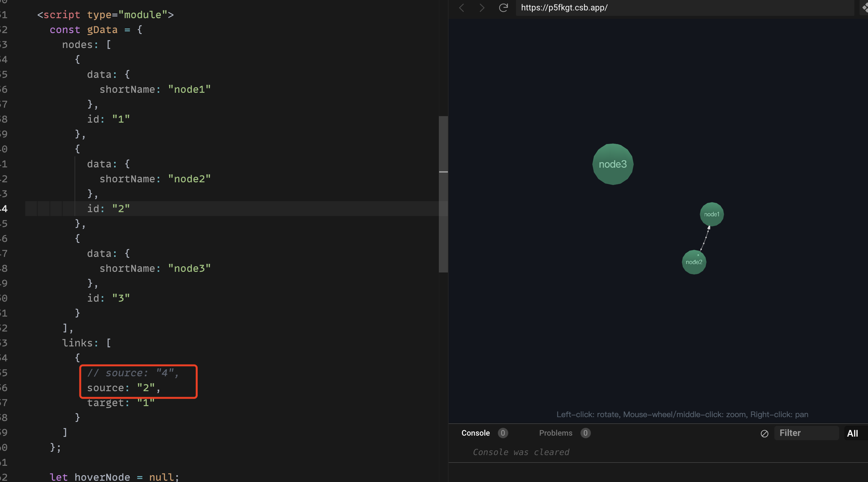Click node3 sphere in the graph preview
Screen dimensions: 868x482
point(613,164)
